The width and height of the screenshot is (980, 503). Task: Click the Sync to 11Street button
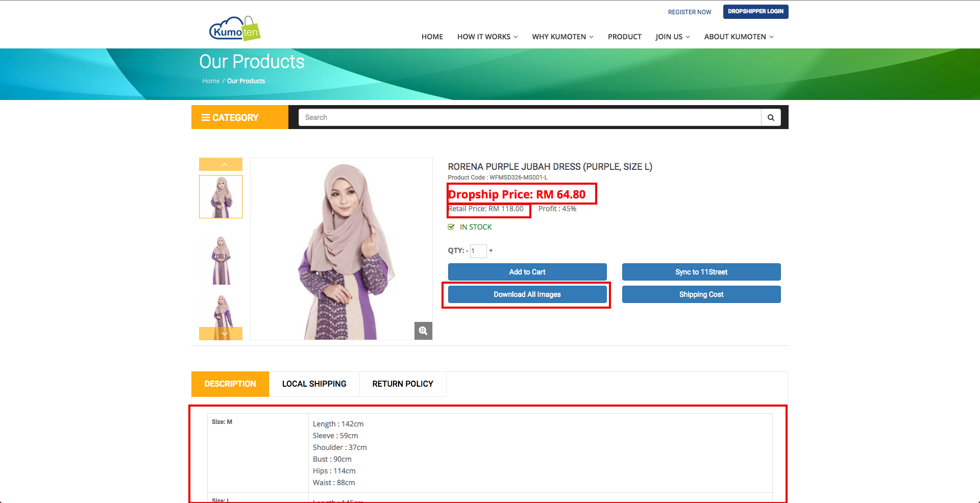[x=701, y=272]
